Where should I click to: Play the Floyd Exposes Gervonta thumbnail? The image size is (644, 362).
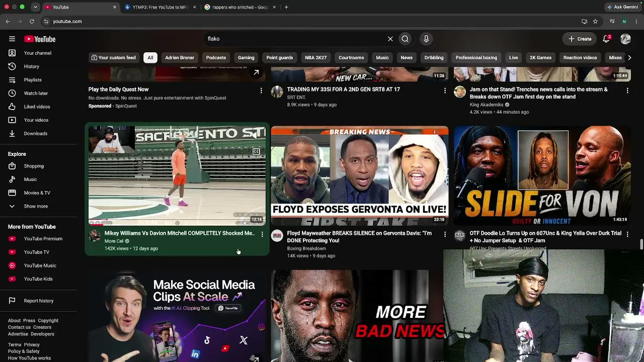pyautogui.click(x=360, y=175)
